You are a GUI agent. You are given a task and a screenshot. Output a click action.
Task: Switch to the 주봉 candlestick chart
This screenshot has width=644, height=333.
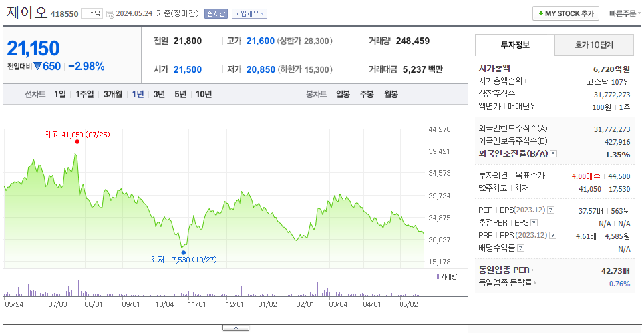pos(367,94)
